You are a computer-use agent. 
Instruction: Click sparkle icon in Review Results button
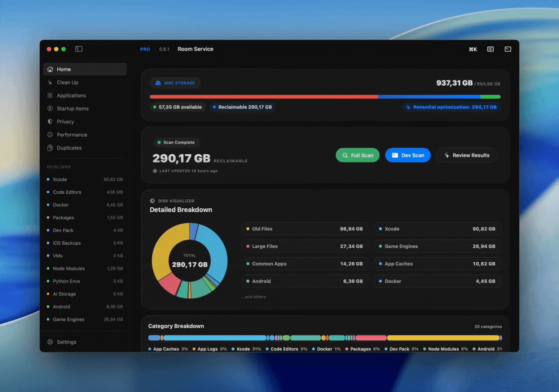447,155
